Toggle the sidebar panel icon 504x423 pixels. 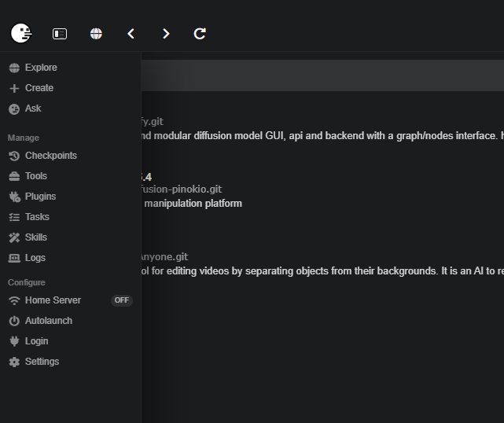tap(60, 34)
